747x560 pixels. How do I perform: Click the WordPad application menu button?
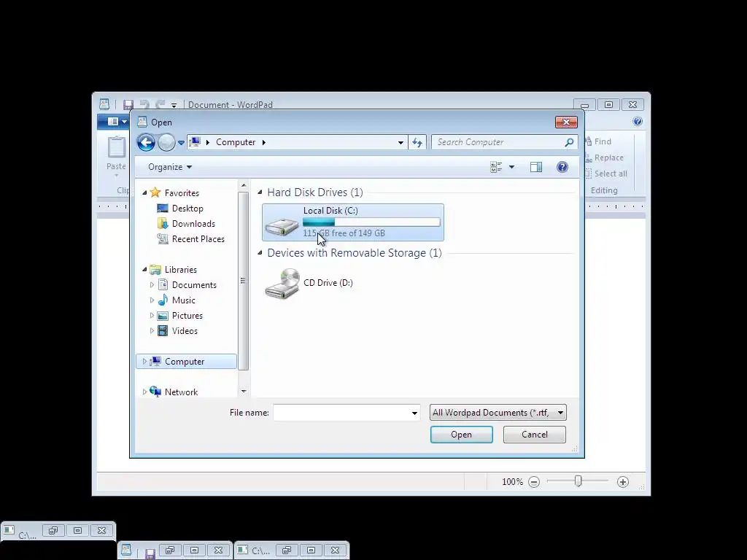click(x=113, y=122)
